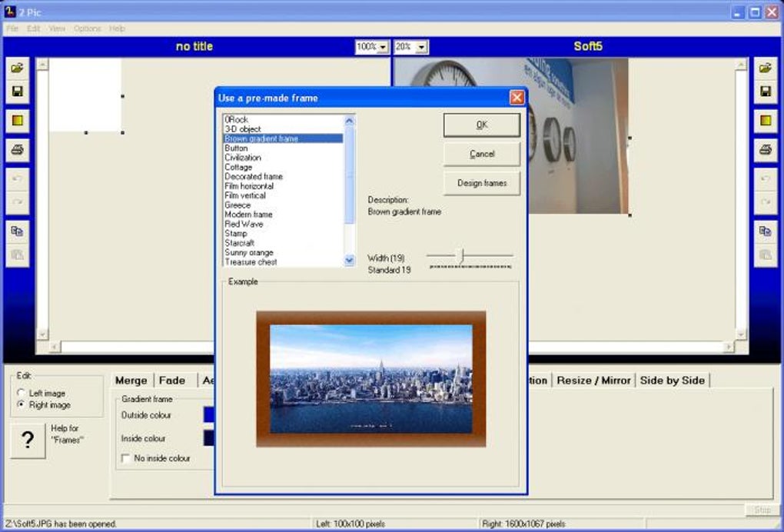Click the question mark help button
Image resolution: width=784 pixels, height=532 pixels.
pos(28,440)
